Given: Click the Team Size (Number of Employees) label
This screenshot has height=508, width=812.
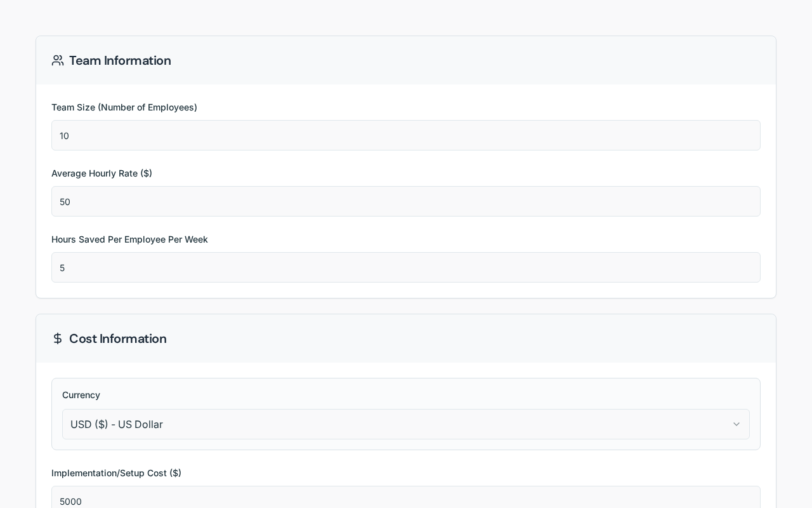Looking at the screenshot, I should 124,107.
